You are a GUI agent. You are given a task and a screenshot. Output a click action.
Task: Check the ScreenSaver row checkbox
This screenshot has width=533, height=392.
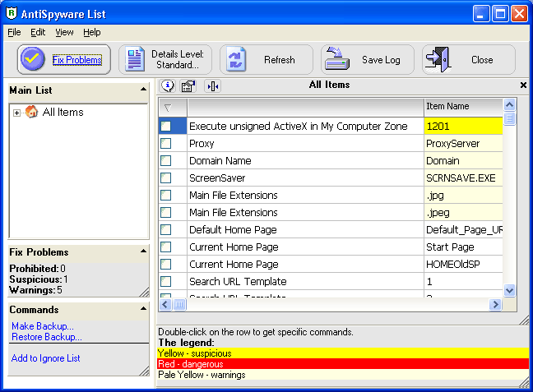166,178
